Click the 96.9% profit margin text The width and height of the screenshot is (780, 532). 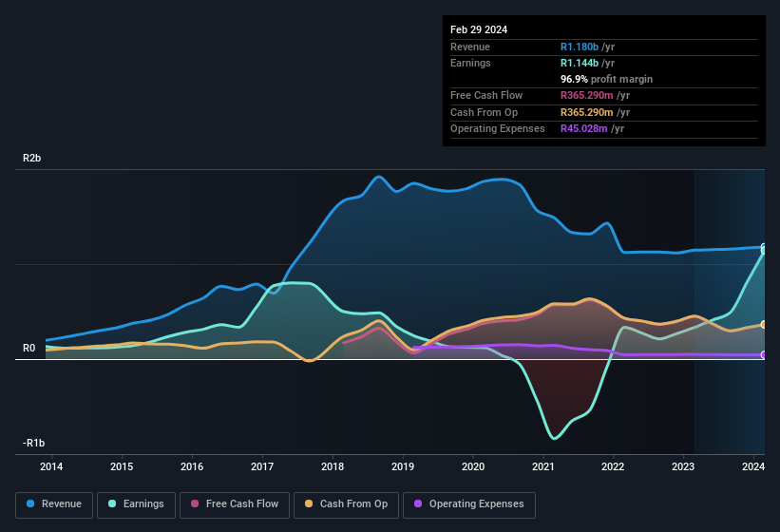606,79
